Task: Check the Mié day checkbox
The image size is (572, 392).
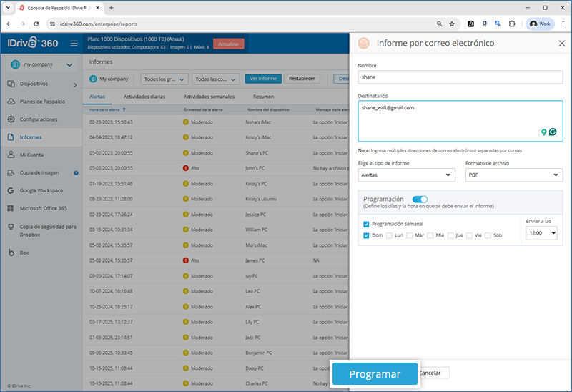Action: pos(430,235)
